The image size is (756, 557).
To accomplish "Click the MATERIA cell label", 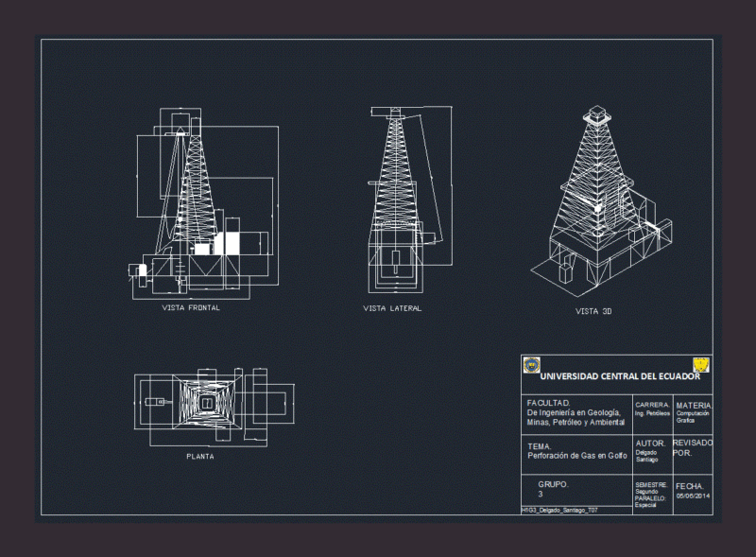I will tap(694, 406).
